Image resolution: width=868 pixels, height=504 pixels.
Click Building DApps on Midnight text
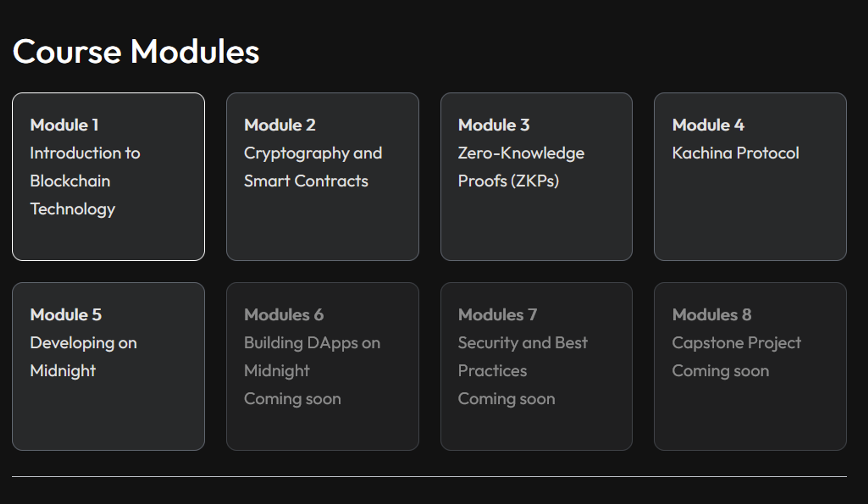pyautogui.click(x=312, y=357)
